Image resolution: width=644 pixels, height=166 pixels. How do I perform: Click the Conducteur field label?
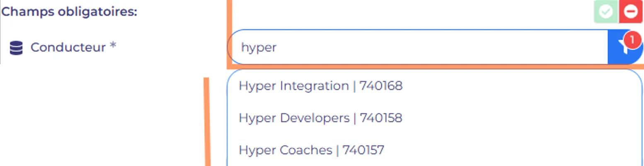[68, 47]
